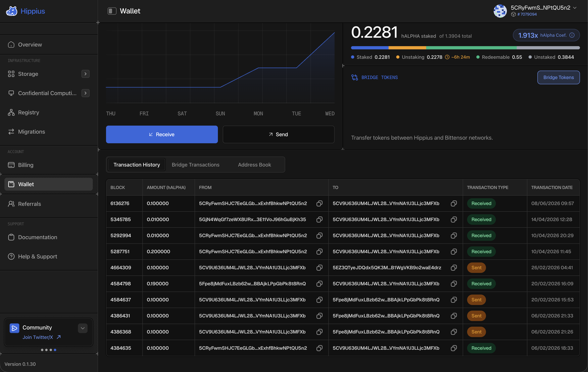588x372 pixels.
Task: Copy TO address in block 4584798 row
Action: pos(453,284)
